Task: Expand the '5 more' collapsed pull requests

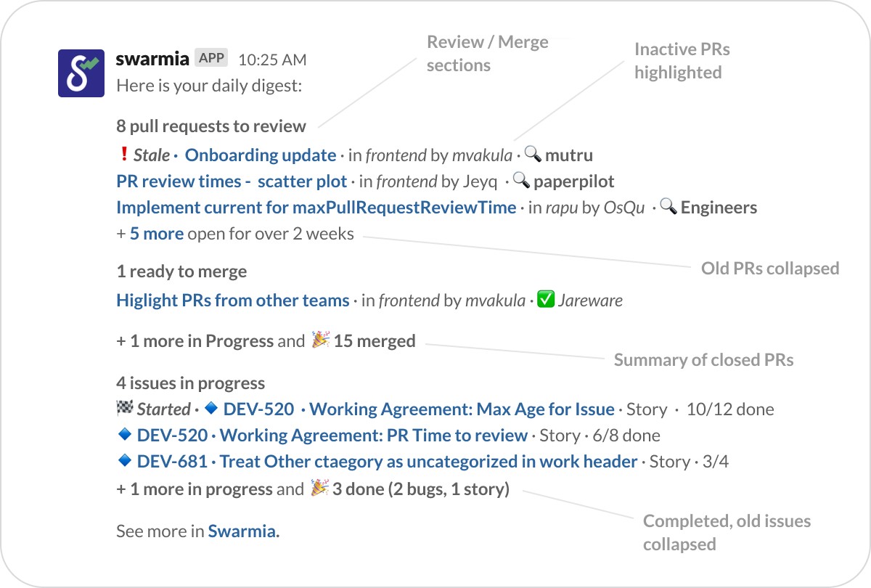Action: [x=156, y=234]
